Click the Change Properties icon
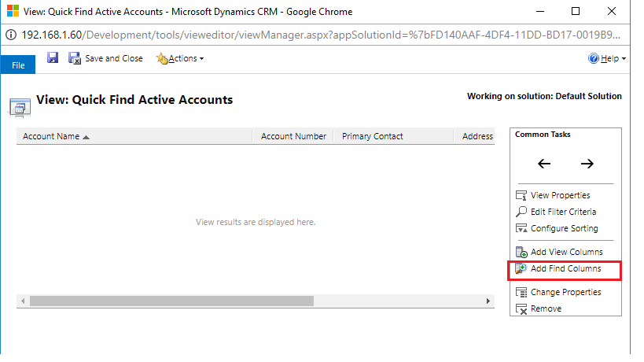Screen dimensions: 644x362 click(x=521, y=292)
